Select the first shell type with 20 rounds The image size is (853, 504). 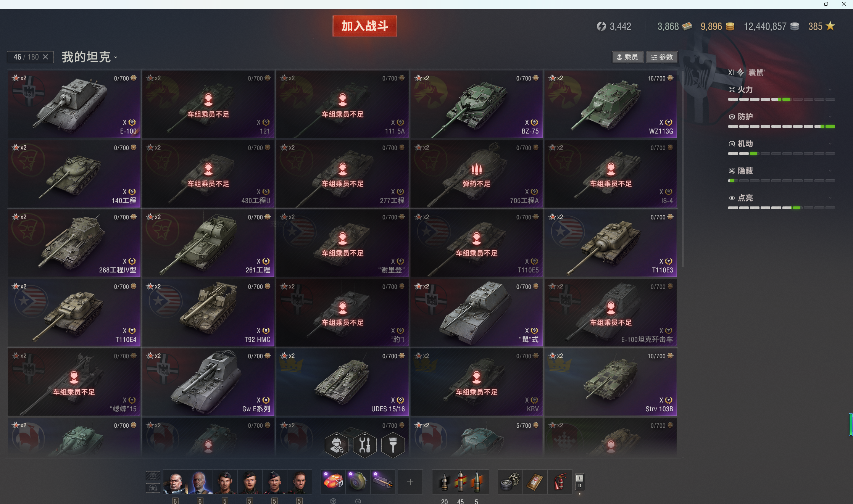coord(444,482)
